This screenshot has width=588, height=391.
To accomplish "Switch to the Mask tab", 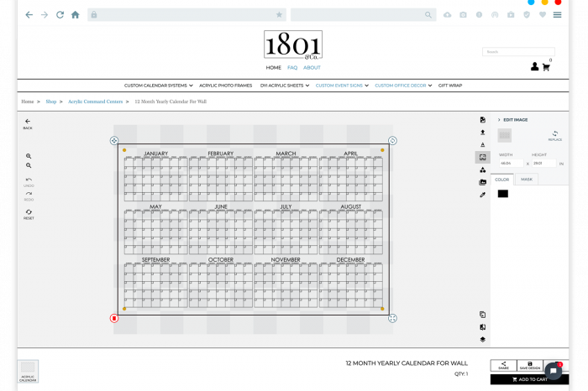I will (527, 180).
